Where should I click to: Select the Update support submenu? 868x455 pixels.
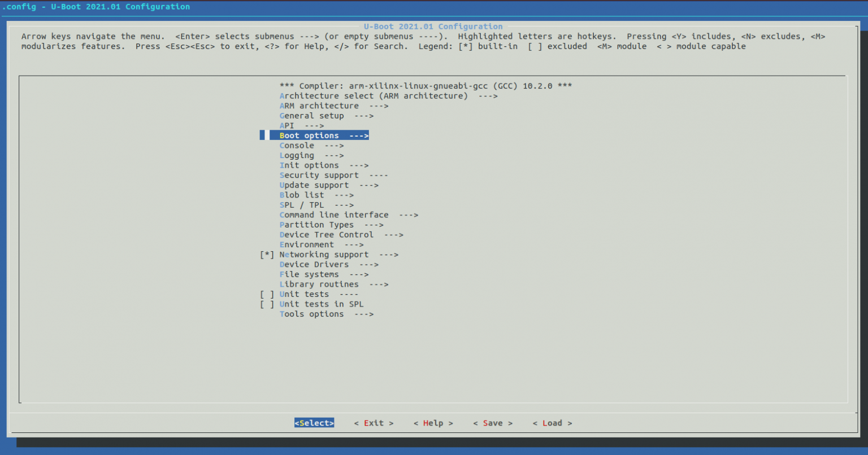(314, 185)
